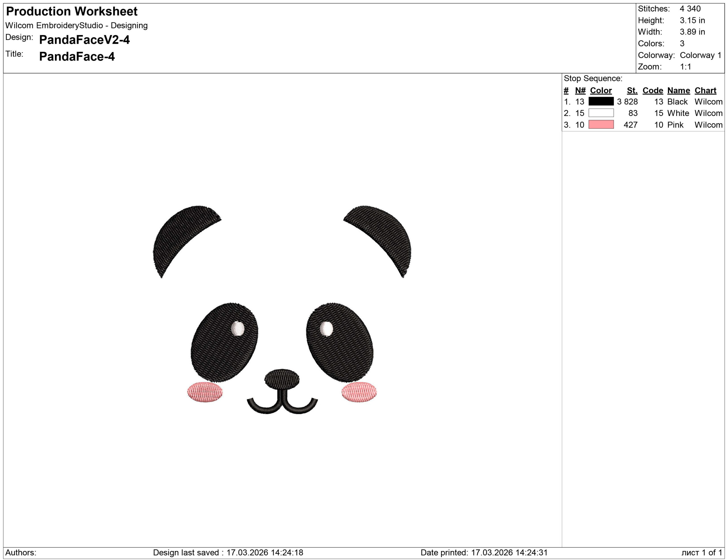
Task: Click the Production Worksheet heading
Action: click(x=72, y=11)
